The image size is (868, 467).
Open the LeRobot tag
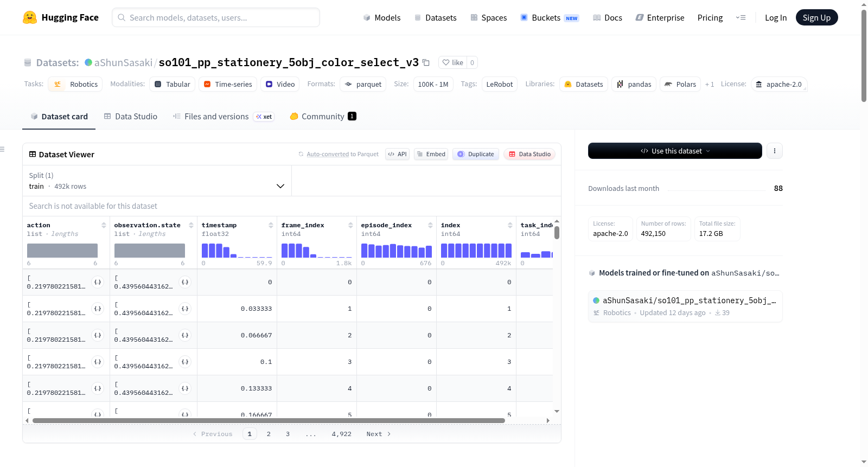tap(500, 84)
